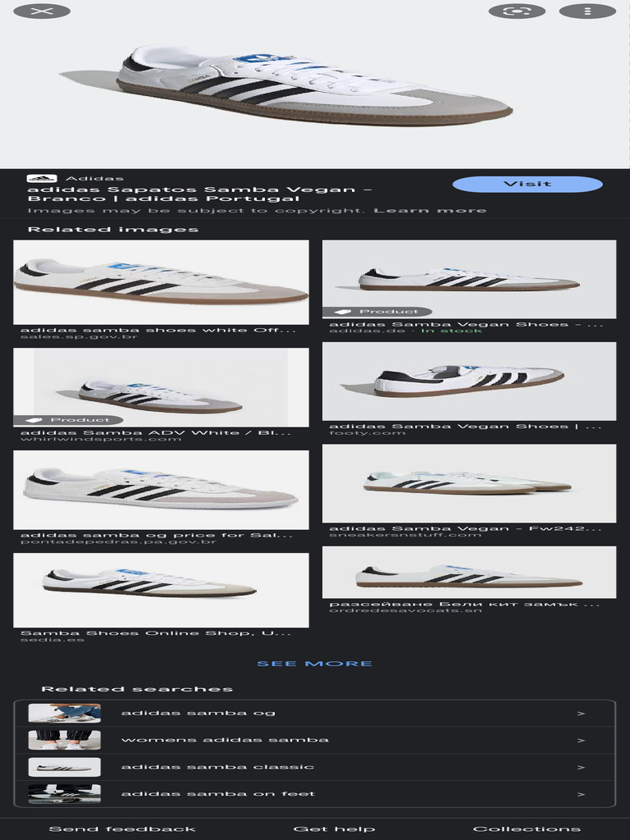Click Product tag on adidas.de image
Screen dimensions: 630x840
pyautogui.click(x=377, y=312)
